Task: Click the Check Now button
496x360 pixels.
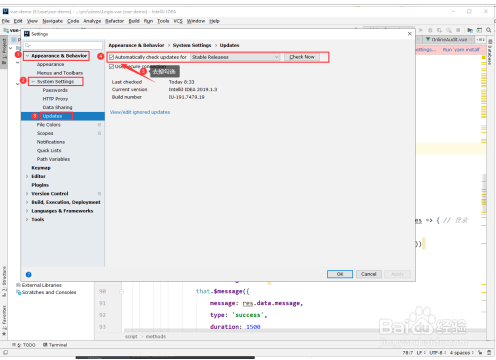Action: 302,57
